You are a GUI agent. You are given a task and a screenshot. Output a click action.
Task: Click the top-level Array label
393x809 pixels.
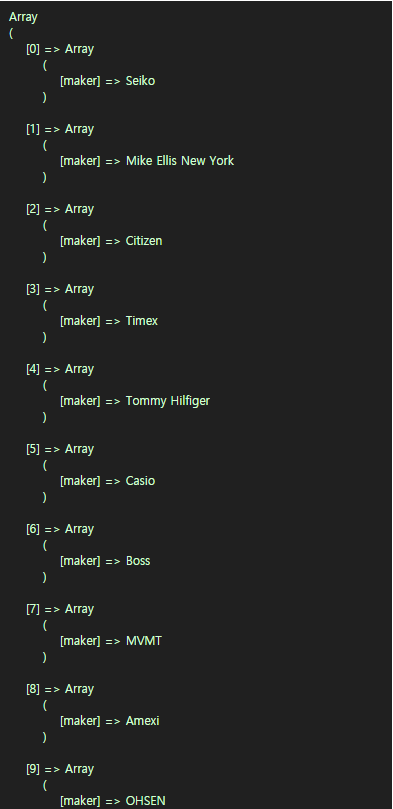pyautogui.click(x=23, y=17)
